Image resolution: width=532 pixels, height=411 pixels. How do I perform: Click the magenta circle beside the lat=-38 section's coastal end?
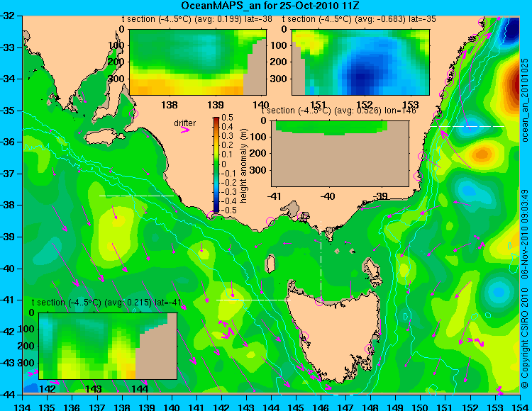pos(212,215)
